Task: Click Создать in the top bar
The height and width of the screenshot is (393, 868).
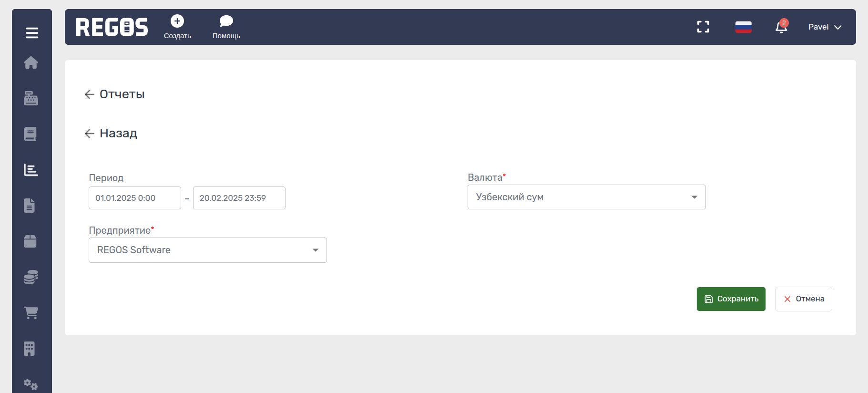Action: click(x=177, y=27)
